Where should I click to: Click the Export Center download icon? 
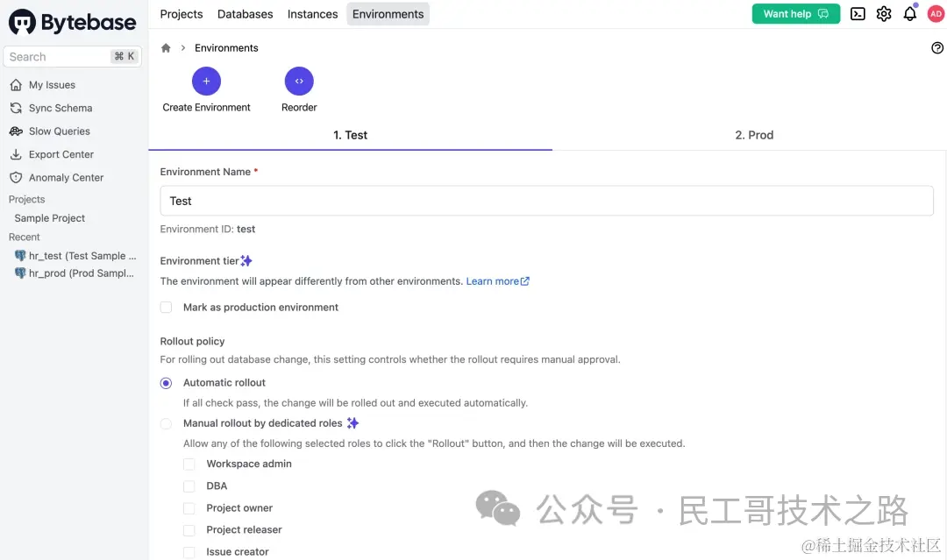[17, 154]
